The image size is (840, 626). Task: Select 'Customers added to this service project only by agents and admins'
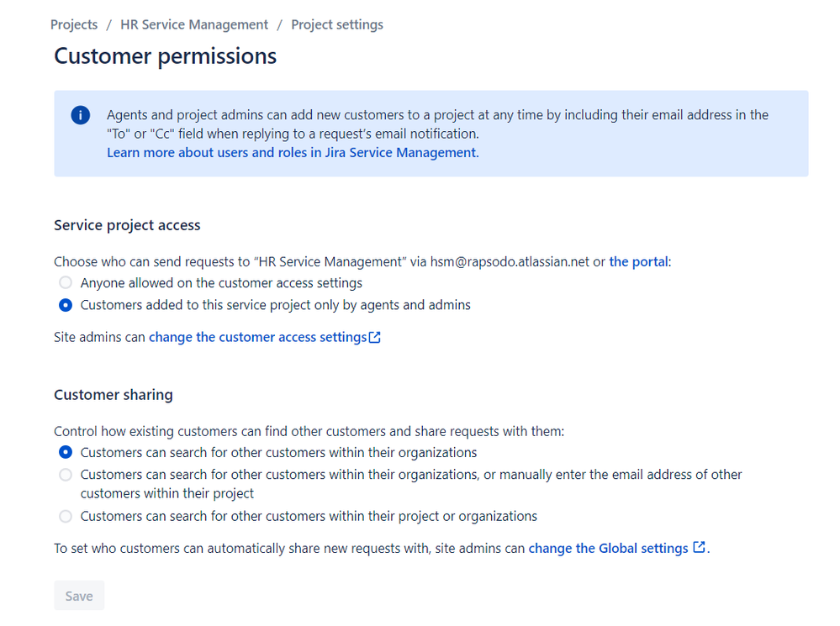pos(65,305)
